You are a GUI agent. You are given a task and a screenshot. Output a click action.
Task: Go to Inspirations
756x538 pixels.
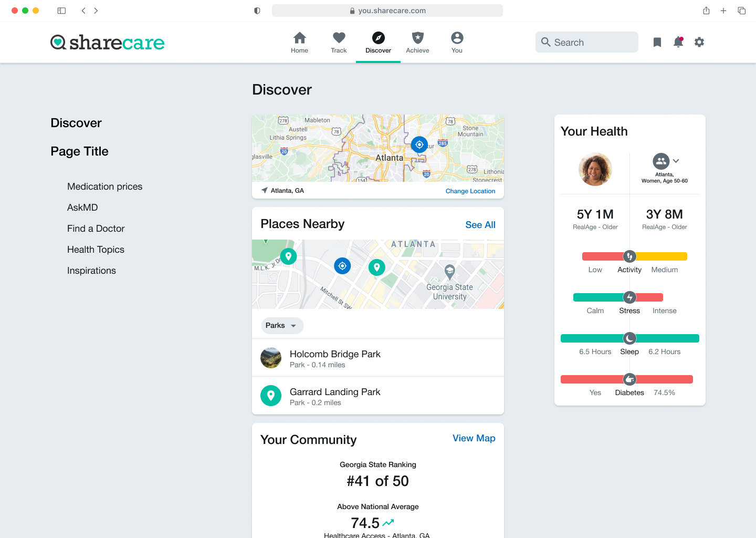[91, 271]
